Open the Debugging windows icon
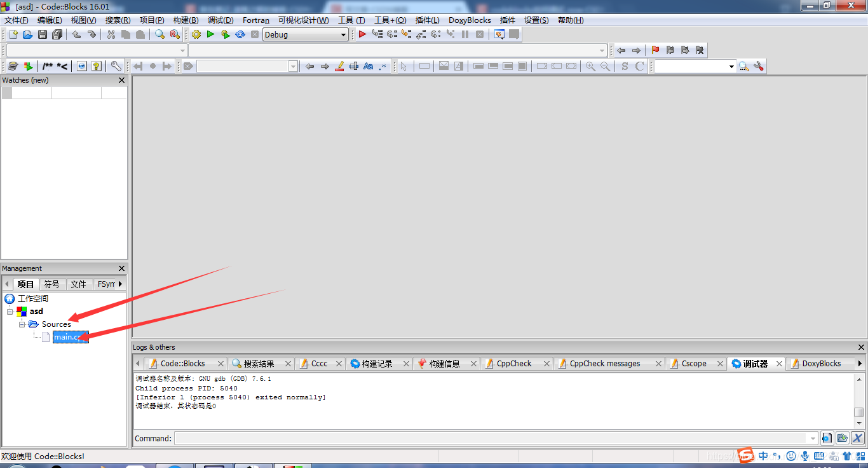This screenshot has height=468, width=868. pos(499,34)
